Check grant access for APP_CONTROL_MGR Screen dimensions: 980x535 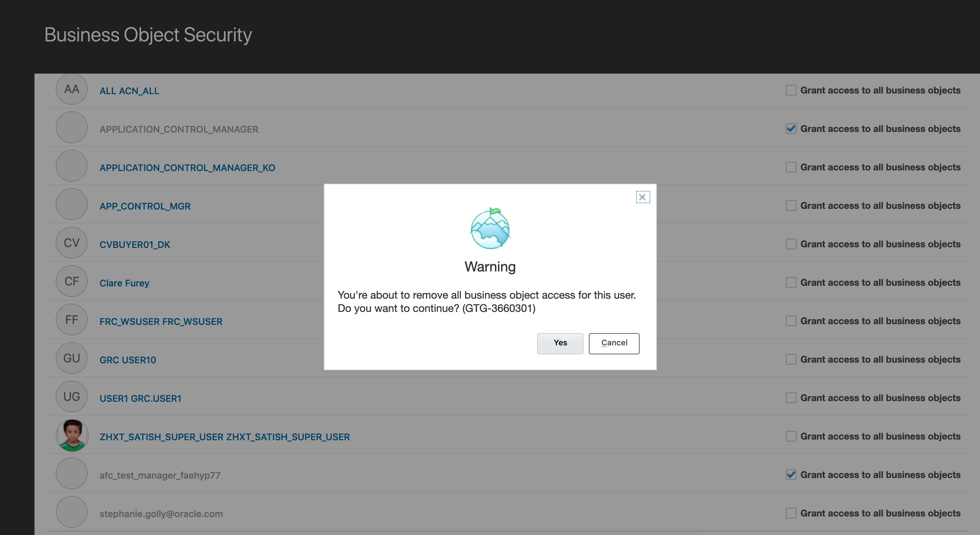[791, 205]
